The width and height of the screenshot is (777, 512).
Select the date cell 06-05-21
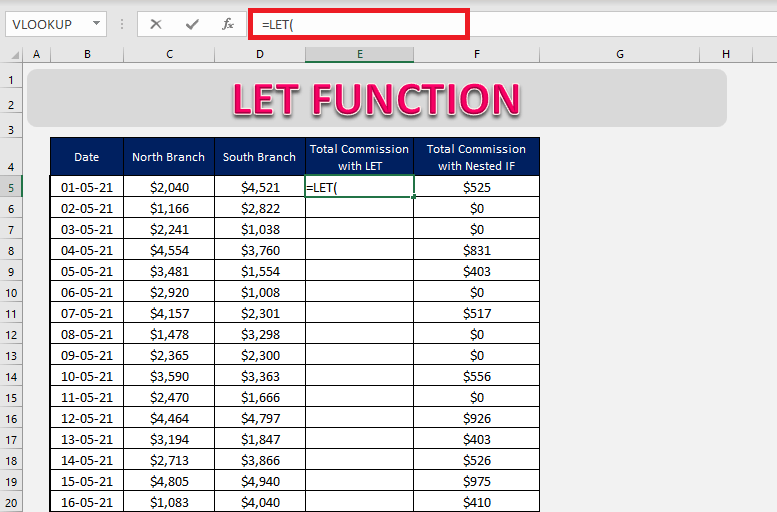click(87, 292)
